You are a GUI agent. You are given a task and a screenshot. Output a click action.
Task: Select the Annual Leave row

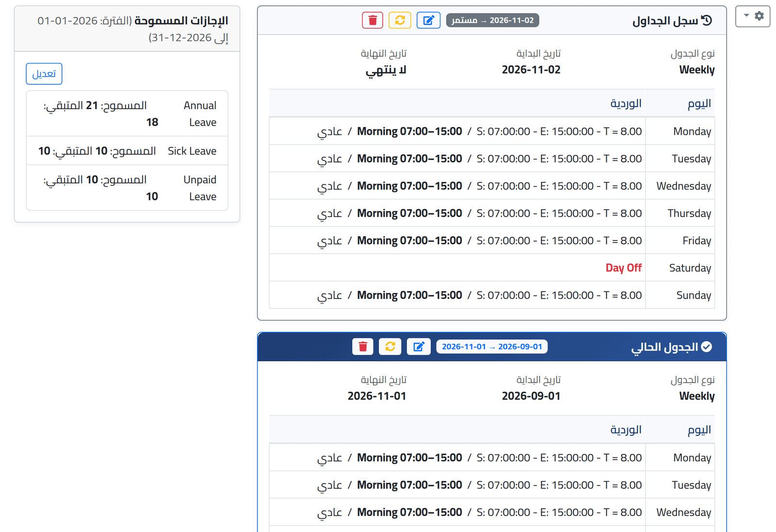pyautogui.click(x=127, y=113)
